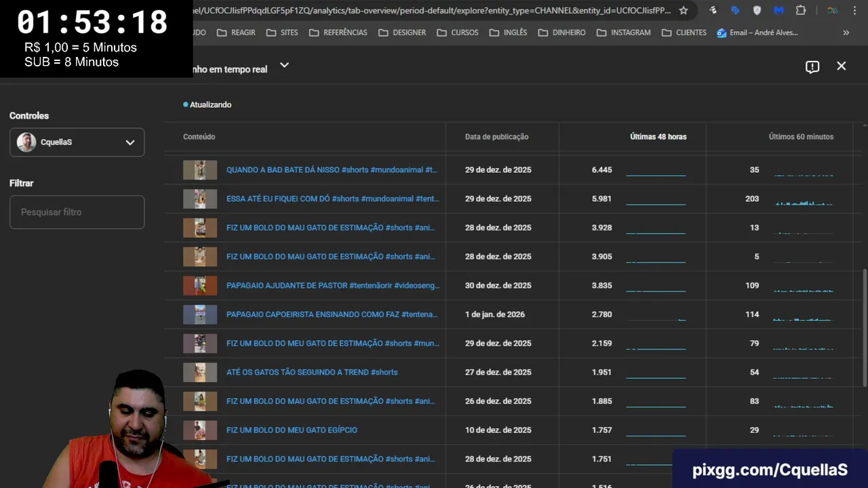This screenshot has width=868, height=488.
Task: Click the value '114' in 60-minute column
Action: [752, 314]
